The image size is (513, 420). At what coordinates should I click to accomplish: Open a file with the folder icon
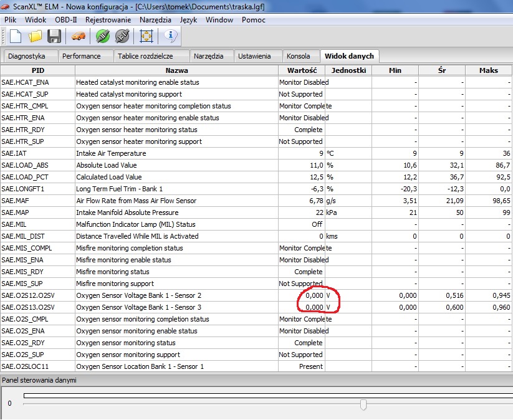pyautogui.click(x=34, y=36)
